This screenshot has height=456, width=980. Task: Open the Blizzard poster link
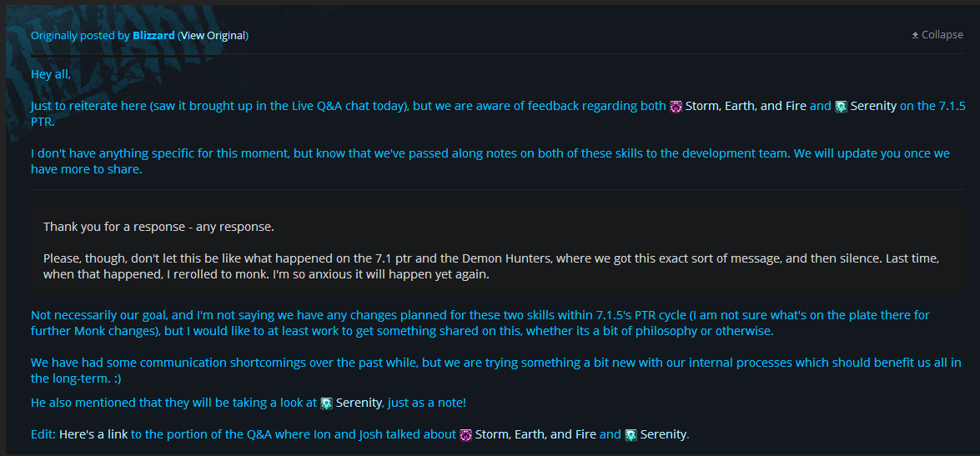coord(153,36)
